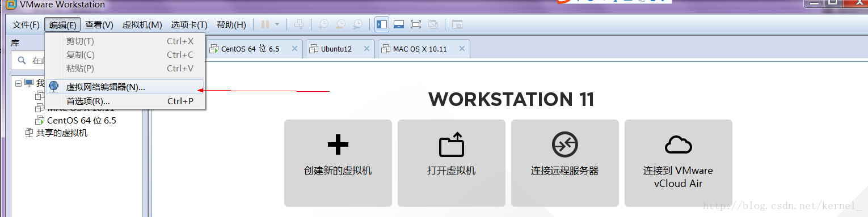This screenshot has width=868, height=217.
Task: Click the 创建新的虚拟机 tile
Action: click(338, 163)
